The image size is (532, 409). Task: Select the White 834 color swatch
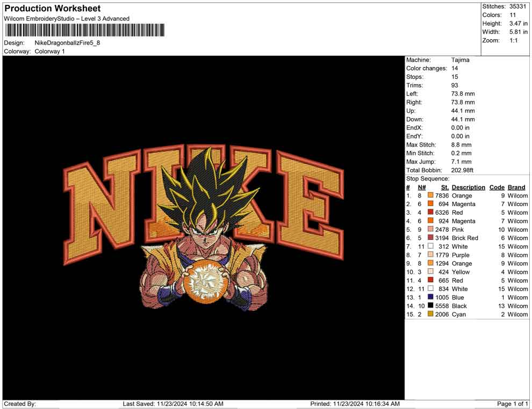[x=430, y=288]
